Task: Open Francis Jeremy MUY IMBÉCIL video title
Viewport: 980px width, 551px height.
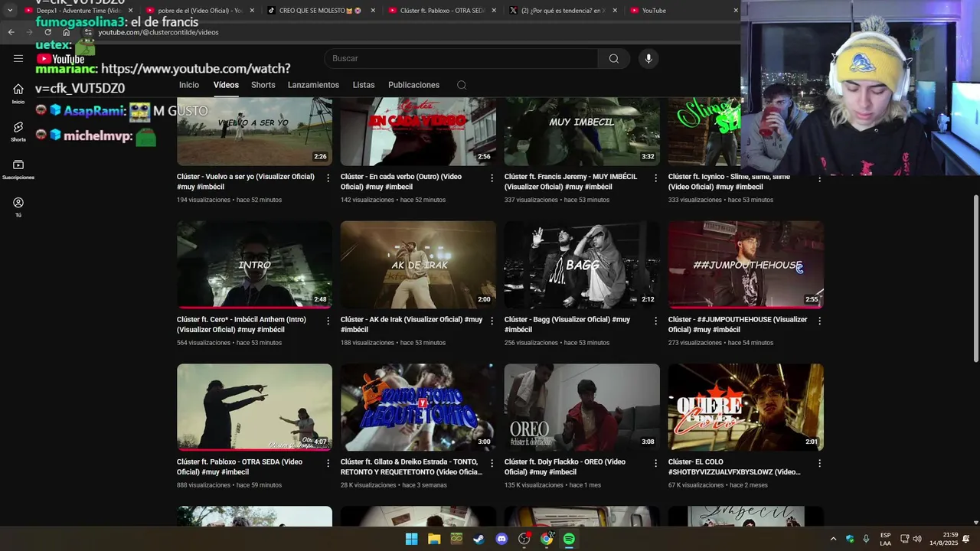Action: [x=570, y=181]
